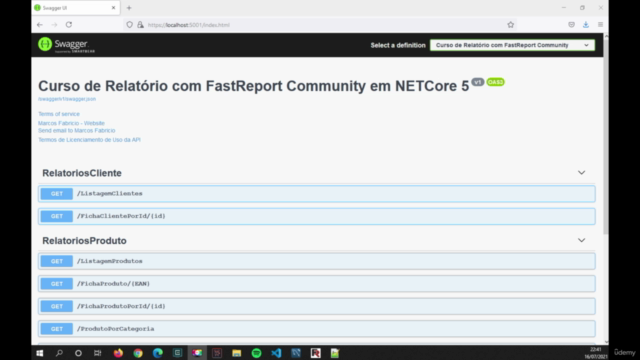Open Termos de Licenciamento de Uso link
This screenshot has width=640, height=360.
(89, 140)
